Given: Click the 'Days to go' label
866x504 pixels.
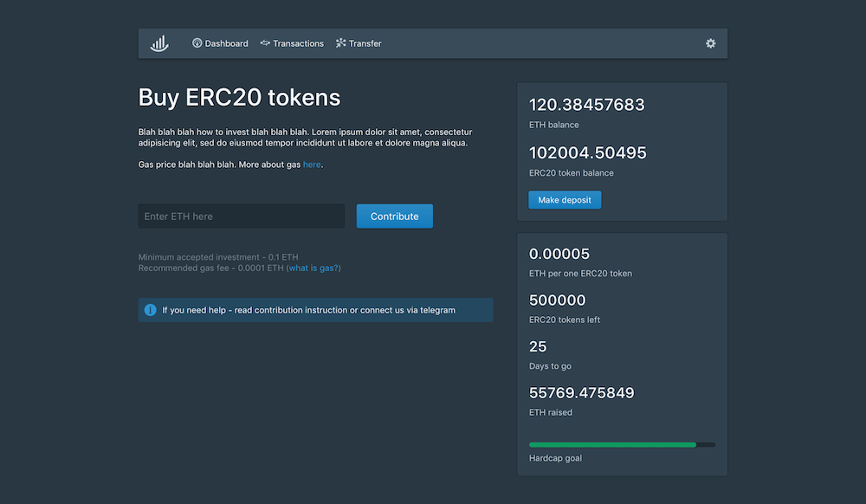Looking at the screenshot, I should coord(550,366).
